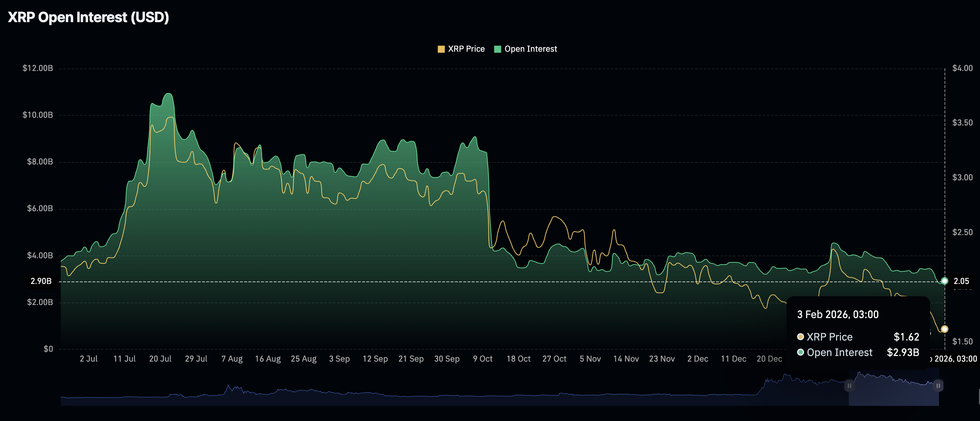Click the XRP Price yellow legend swatch
This screenshot has width=980, height=421.
click(441, 49)
